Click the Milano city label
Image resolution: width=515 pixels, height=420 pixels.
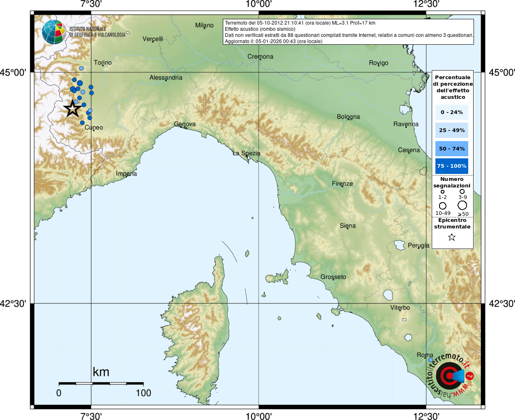coord(204,25)
